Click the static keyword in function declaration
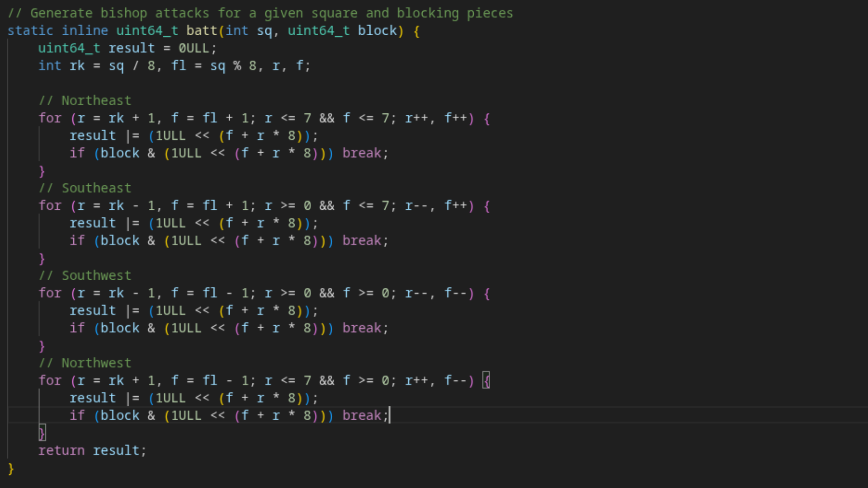The image size is (868, 488). click(30, 31)
